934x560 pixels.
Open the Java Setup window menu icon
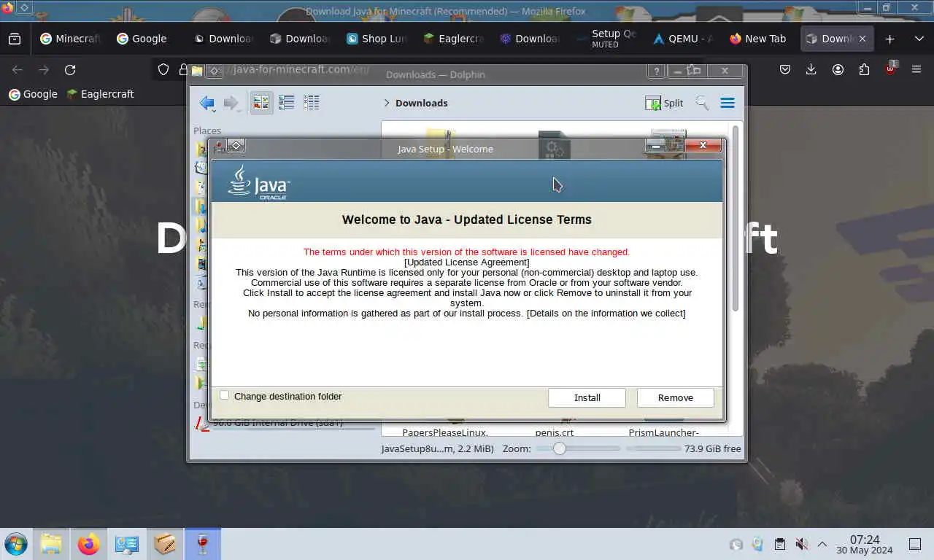point(236,146)
